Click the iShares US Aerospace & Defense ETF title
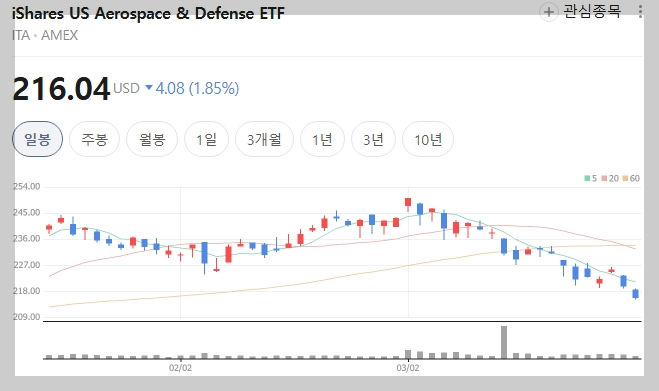Viewport: 659px width, 391px height. coord(148,13)
